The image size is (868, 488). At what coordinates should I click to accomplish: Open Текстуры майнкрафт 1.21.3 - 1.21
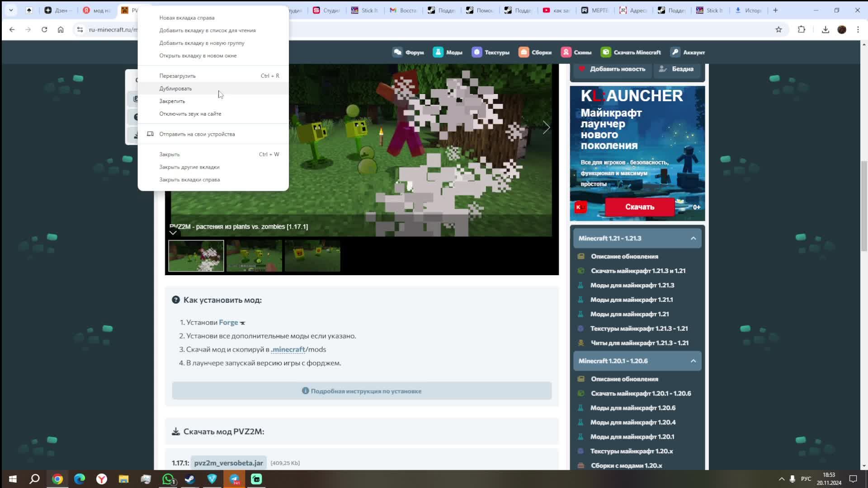pyautogui.click(x=639, y=328)
